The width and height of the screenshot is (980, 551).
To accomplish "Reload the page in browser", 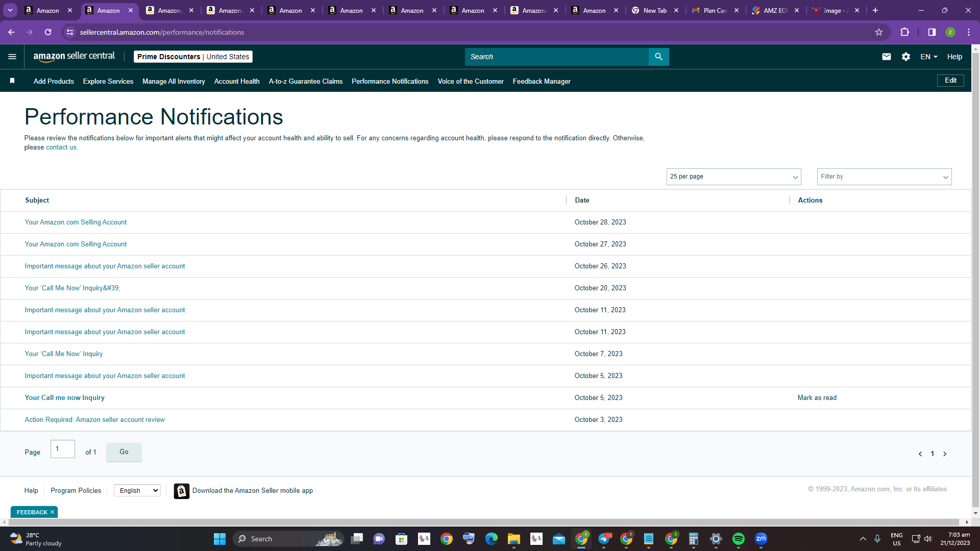I will (48, 32).
